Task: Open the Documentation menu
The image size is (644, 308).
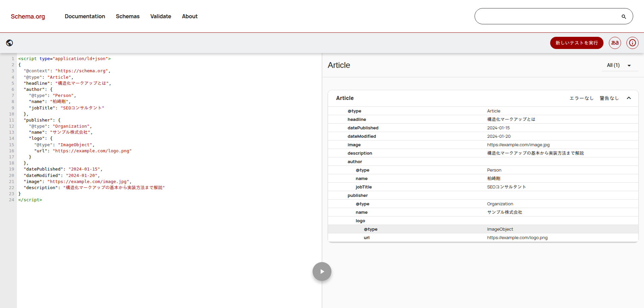Action: 85,17
